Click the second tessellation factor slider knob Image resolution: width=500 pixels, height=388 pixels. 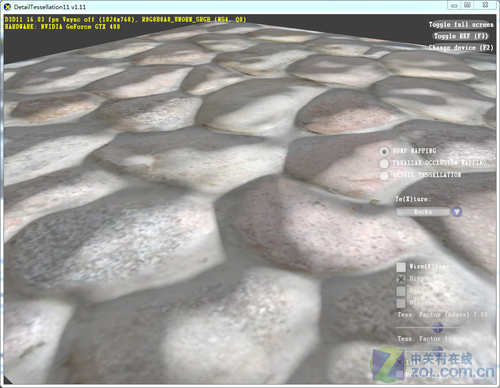437,350
